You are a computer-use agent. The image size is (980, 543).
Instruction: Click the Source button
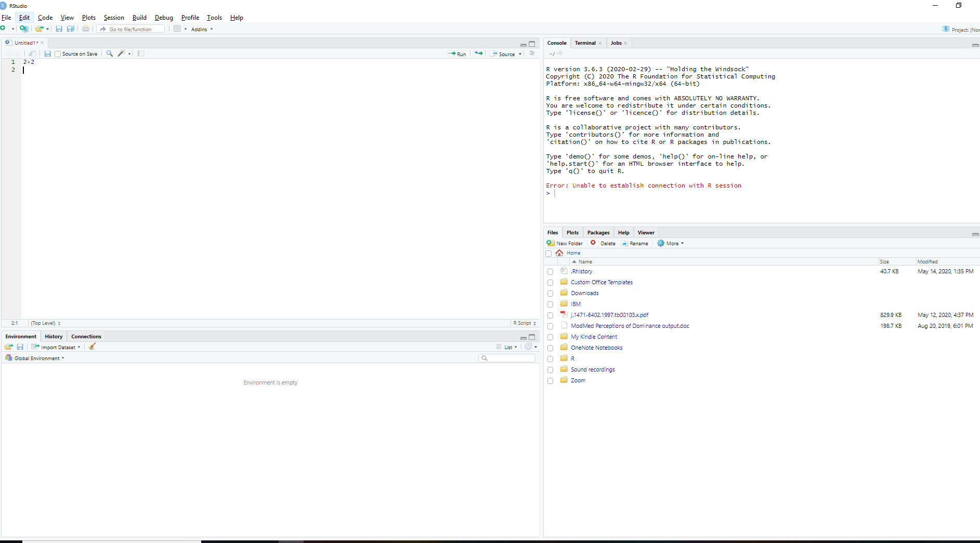[502, 54]
